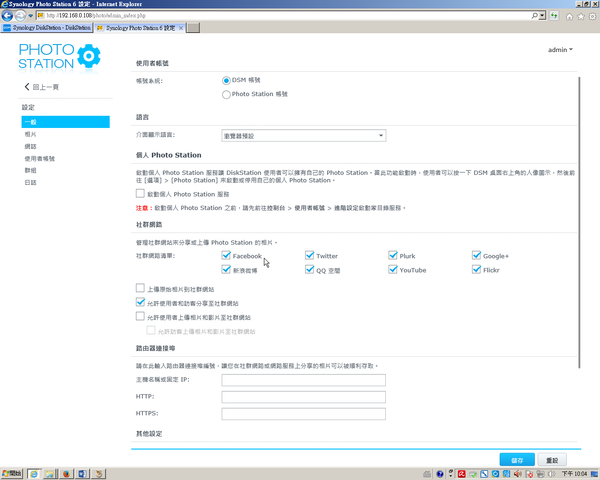Go back with 回上一頁 chevron
600x480 pixels.
(x=28, y=88)
